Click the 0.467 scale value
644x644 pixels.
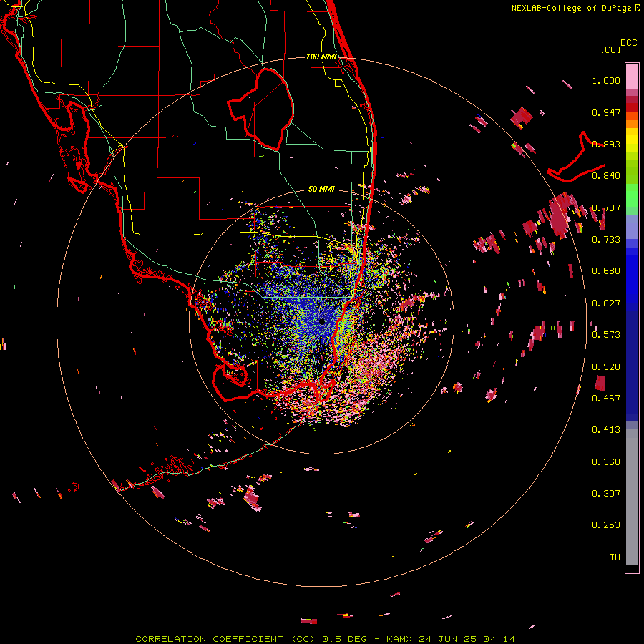point(606,399)
